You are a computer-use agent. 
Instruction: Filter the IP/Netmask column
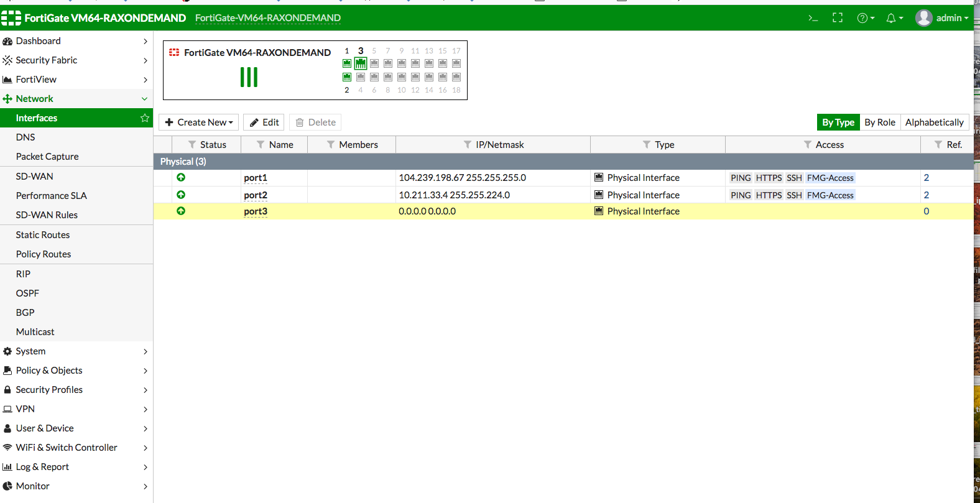(468, 144)
